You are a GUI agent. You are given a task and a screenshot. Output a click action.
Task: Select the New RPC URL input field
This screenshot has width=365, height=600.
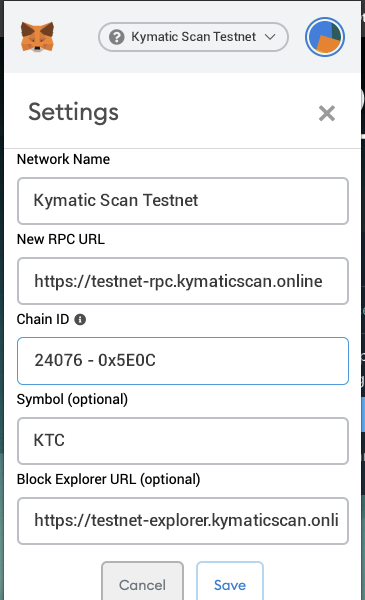[x=183, y=281]
